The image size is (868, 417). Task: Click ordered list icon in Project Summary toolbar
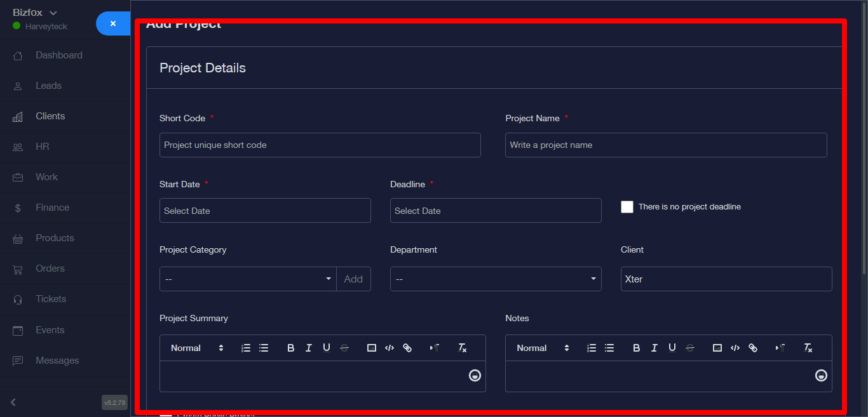tap(246, 348)
